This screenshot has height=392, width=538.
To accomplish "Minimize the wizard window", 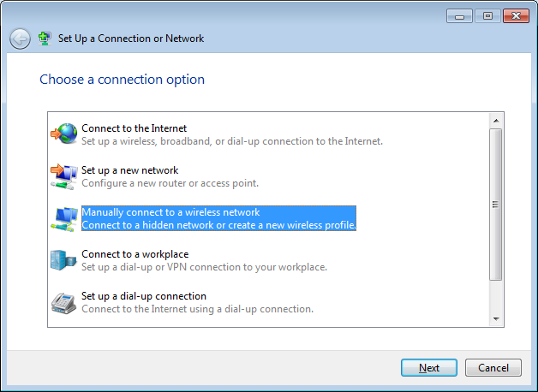I will pos(459,16).
